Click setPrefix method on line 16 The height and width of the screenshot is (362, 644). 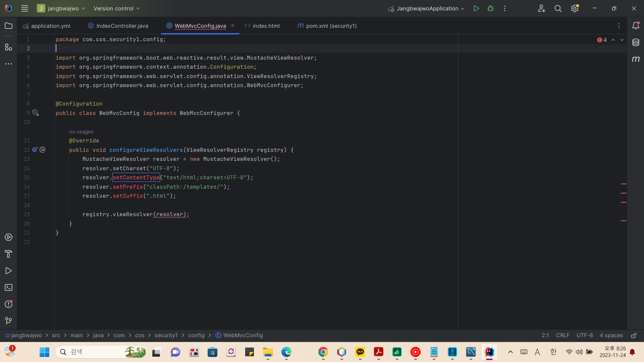tap(128, 187)
